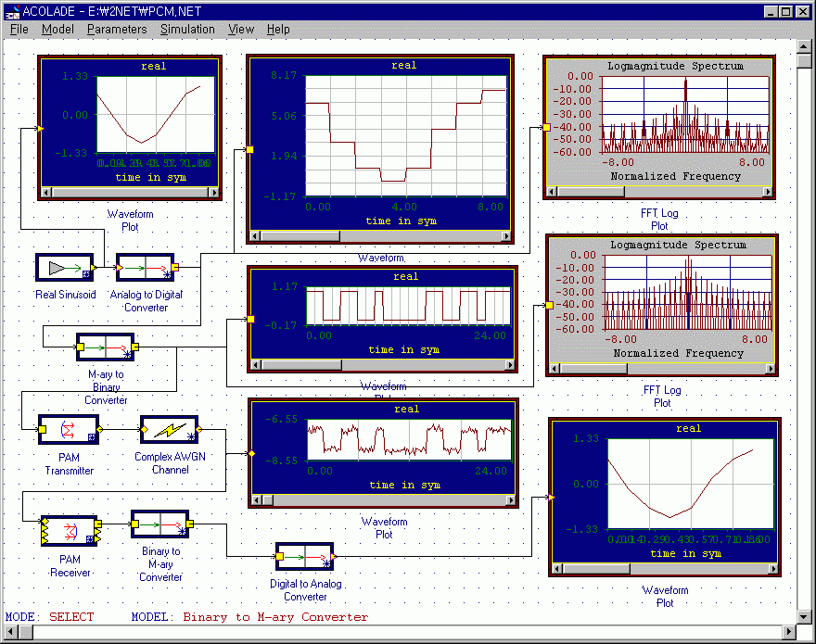This screenshot has height=644, width=816.
Task: Click right scroll arrow of bottom-right waveform plot
Action: pyautogui.click(x=772, y=569)
